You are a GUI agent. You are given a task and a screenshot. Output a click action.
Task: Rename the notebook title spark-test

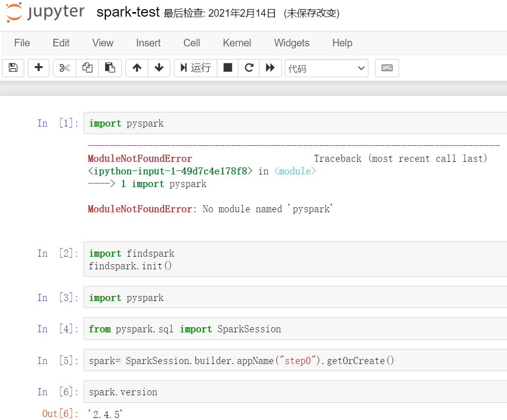tap(128, 12)
